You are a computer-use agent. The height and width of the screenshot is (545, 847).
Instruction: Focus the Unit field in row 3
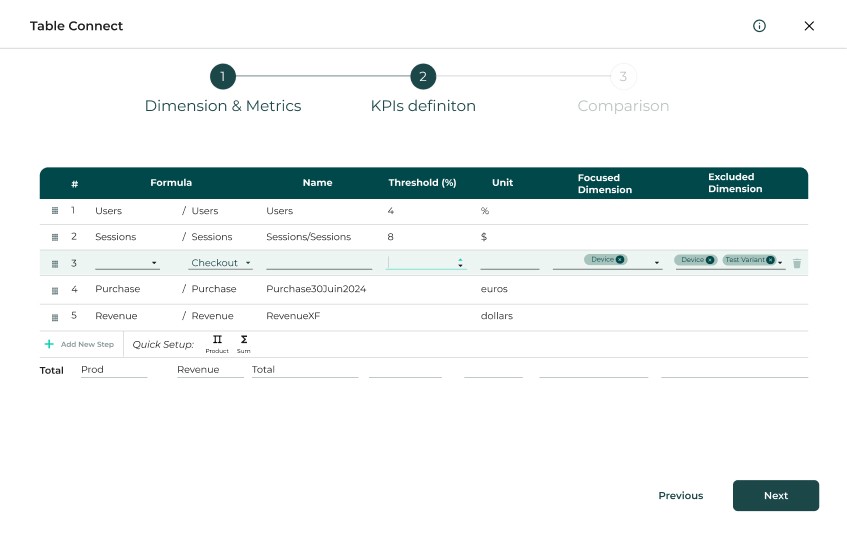click(509, 263)
